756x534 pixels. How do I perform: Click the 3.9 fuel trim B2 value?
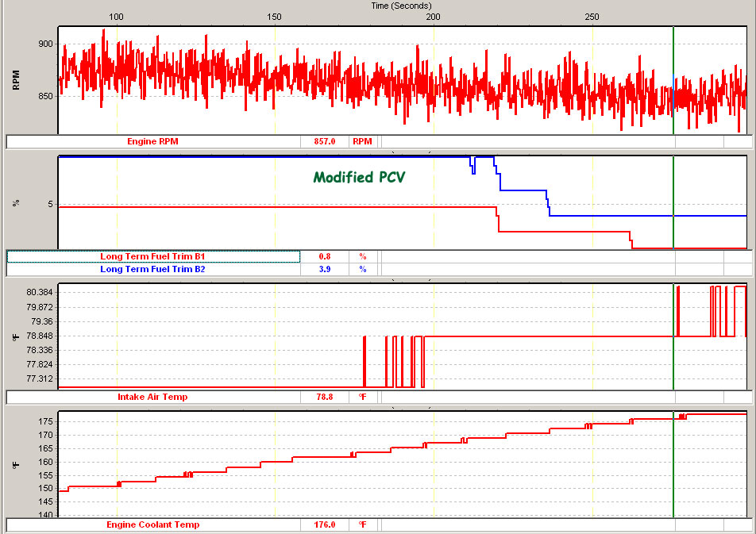324,269
